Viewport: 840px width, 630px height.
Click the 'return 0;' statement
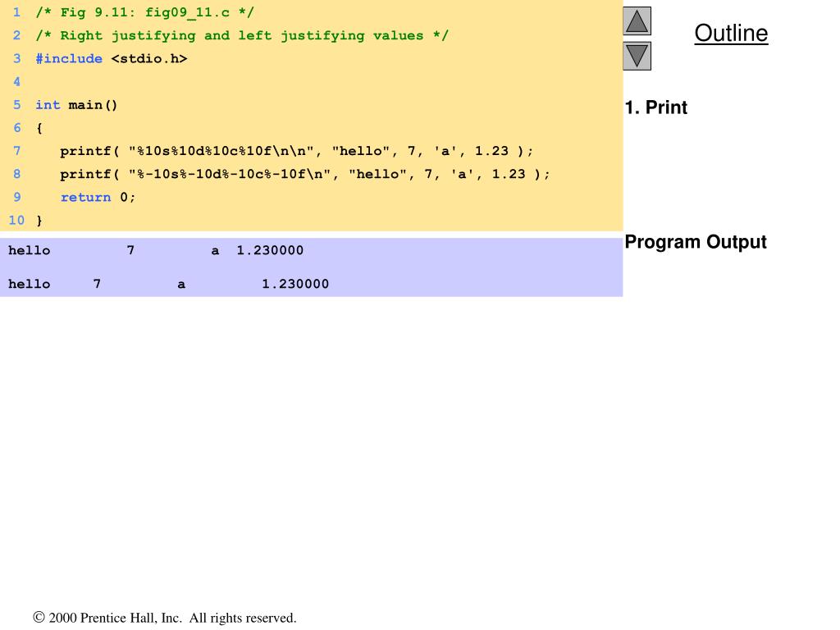click(x=98, y=197)
